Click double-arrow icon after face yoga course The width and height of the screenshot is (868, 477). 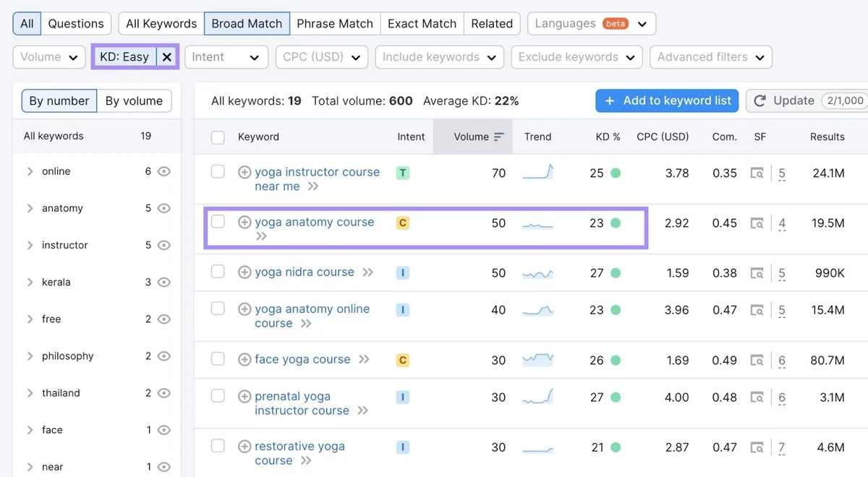point(364,359)
